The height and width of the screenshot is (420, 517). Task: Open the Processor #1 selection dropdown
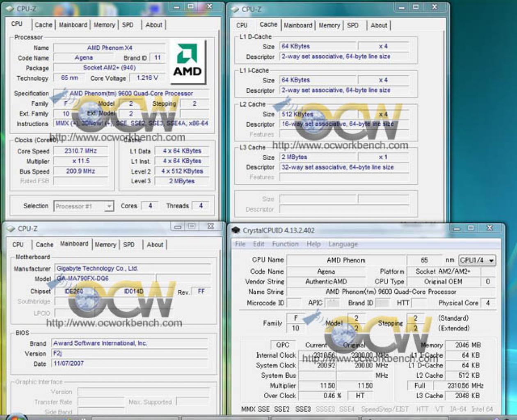109,206
